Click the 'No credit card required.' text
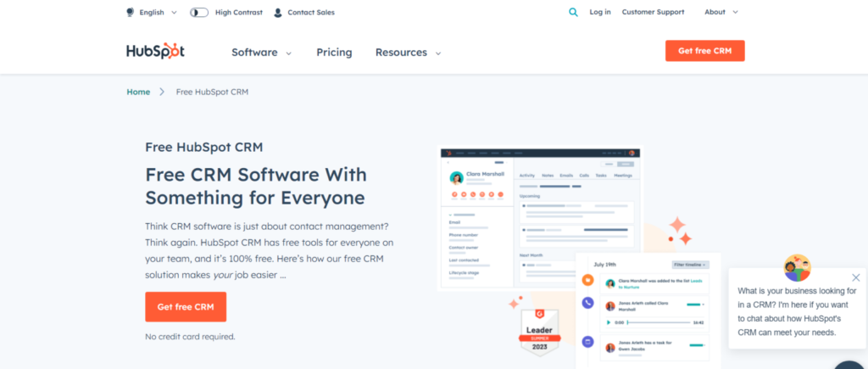 tap(190, 336)
